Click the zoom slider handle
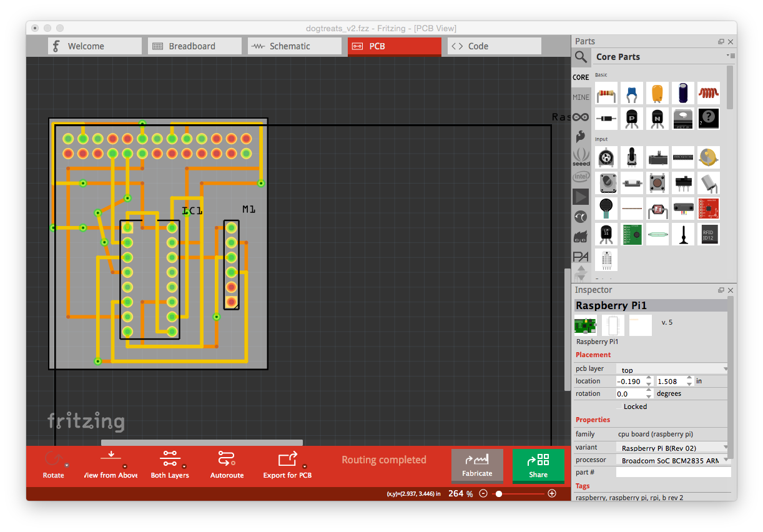Viewport: 763px width, 532px height. 499,493
